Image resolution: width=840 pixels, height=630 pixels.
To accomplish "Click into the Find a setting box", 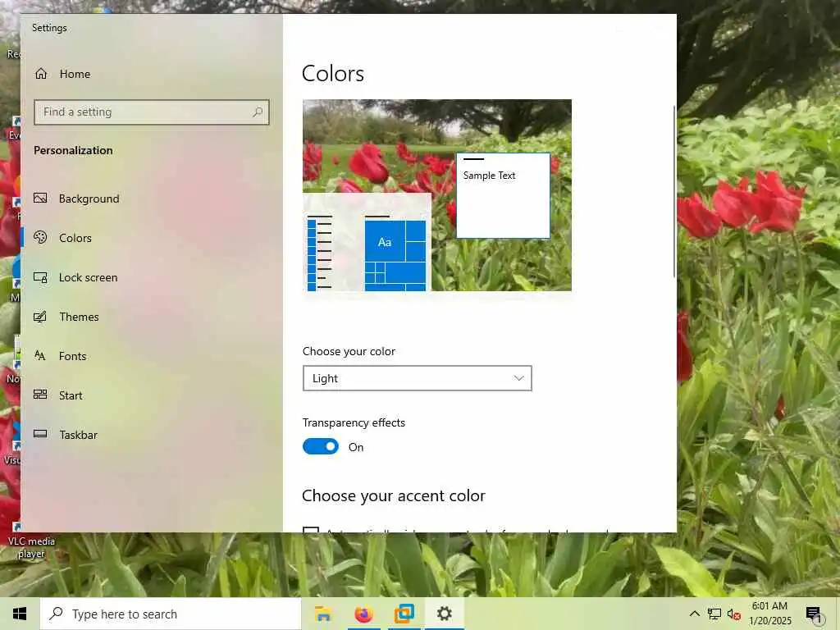I will (x=152, y=112).
